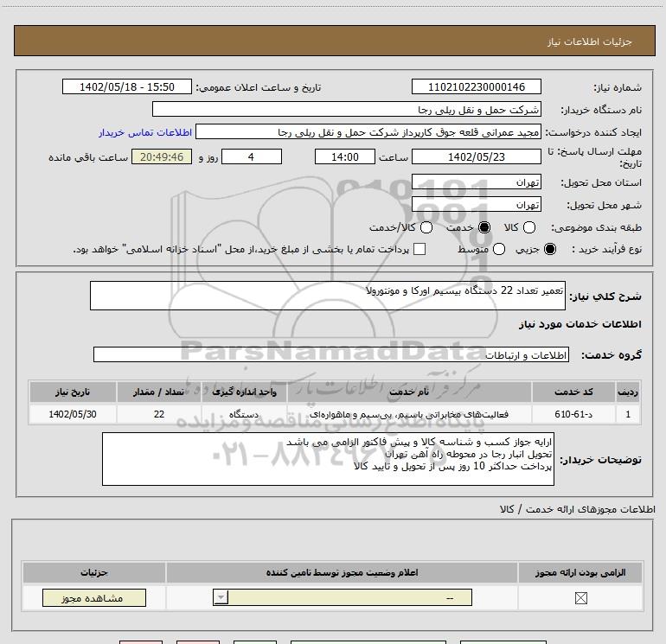Select the کالا/خدمت radio button
Screen dimensions: 666x644
point(426,227)
